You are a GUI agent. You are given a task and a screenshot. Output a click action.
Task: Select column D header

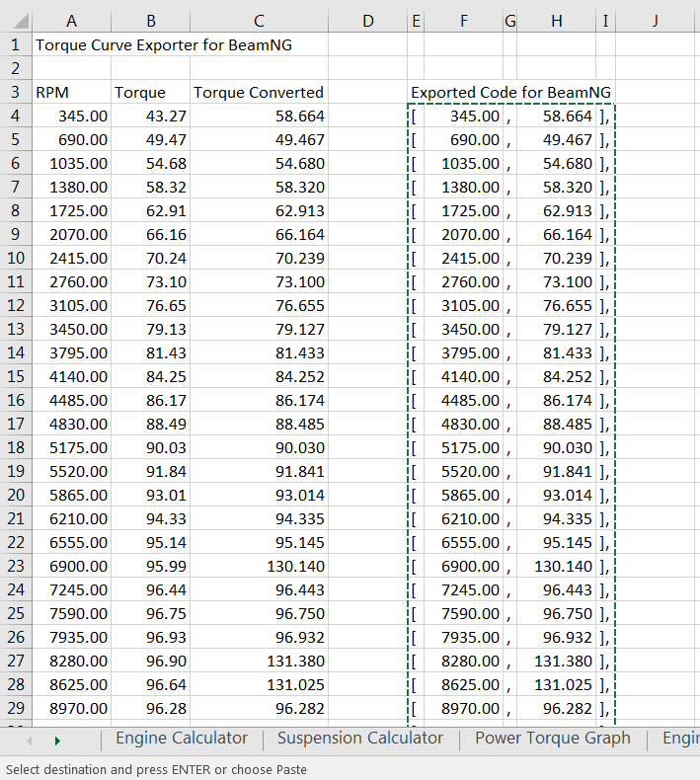coord(367,21)
